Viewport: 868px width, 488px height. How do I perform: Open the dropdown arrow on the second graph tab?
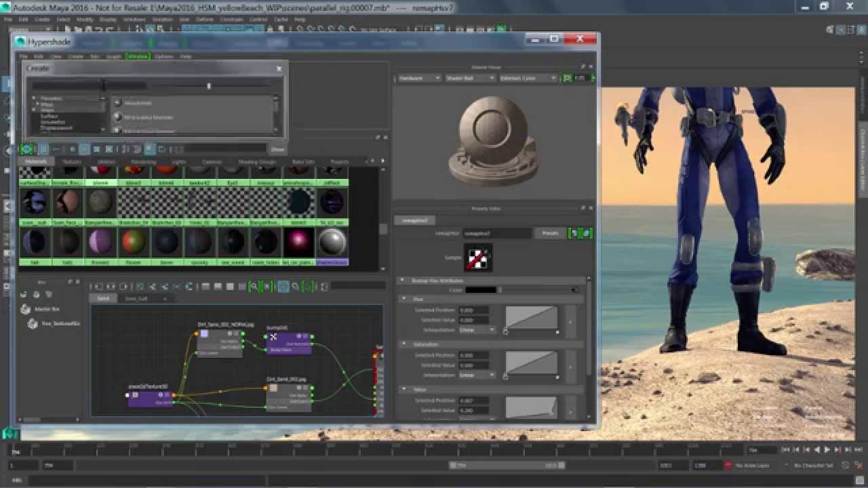point(165,298)
